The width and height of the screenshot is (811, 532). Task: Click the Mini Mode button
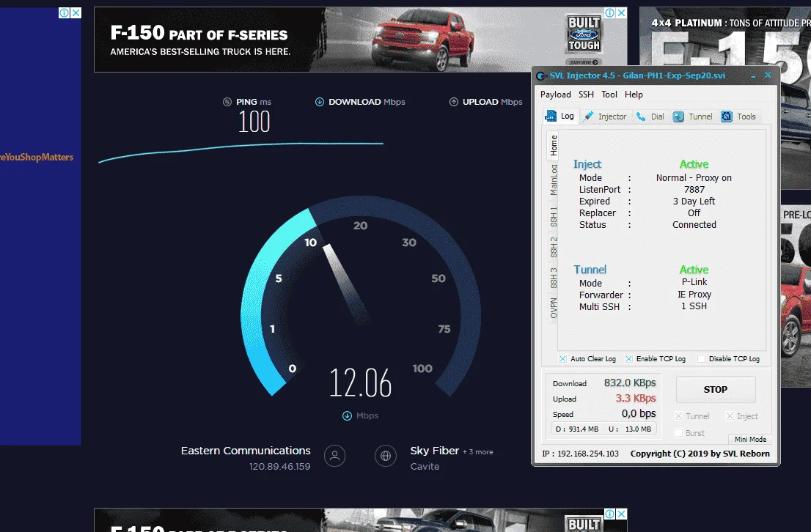[x=750, y=440]
